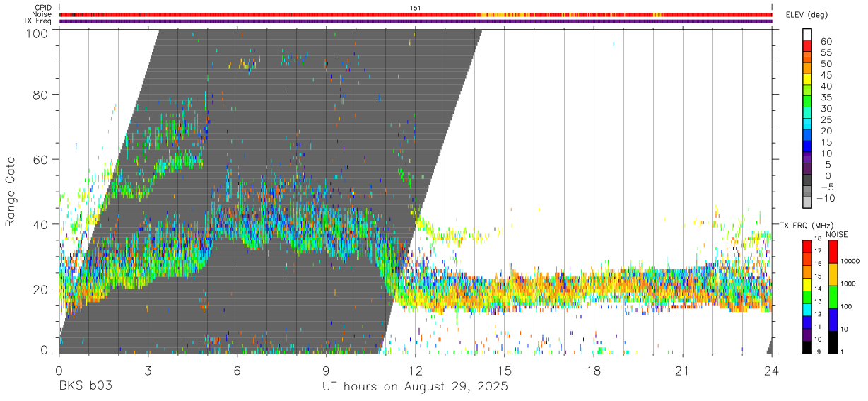Image resolution: width=868 pixels, height=401 pixels.
Task: Click the 80 tick on Range Gate axis
Action: click(40, 94)
